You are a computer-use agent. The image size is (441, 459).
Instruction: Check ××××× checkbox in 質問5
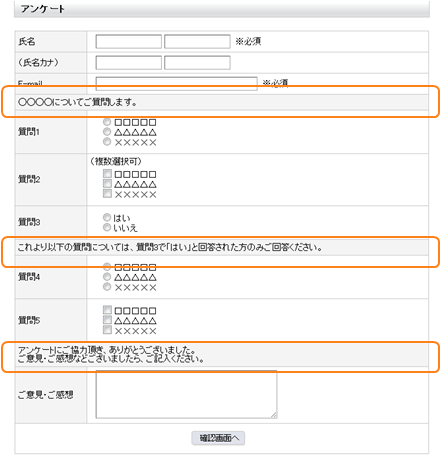click(107, 330)
